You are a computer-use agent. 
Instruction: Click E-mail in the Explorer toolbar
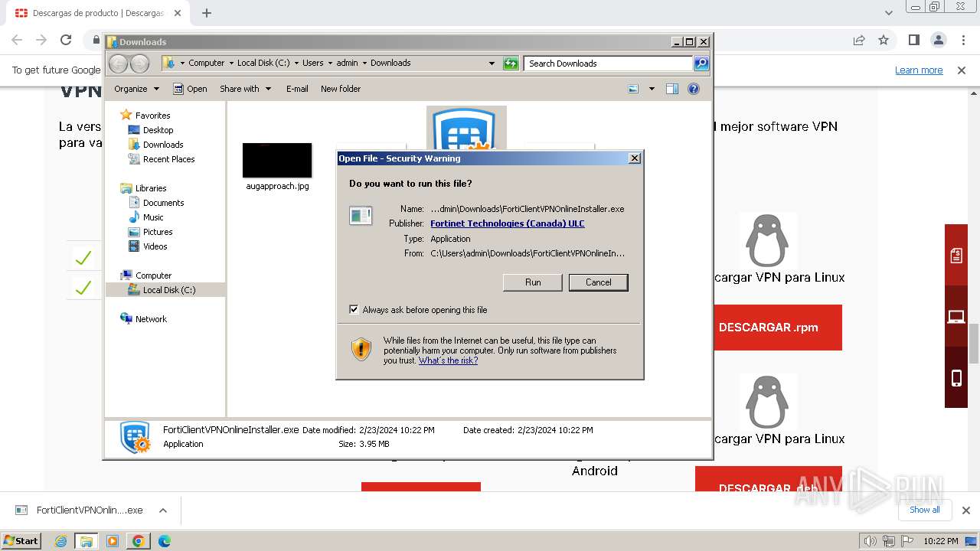297,89
